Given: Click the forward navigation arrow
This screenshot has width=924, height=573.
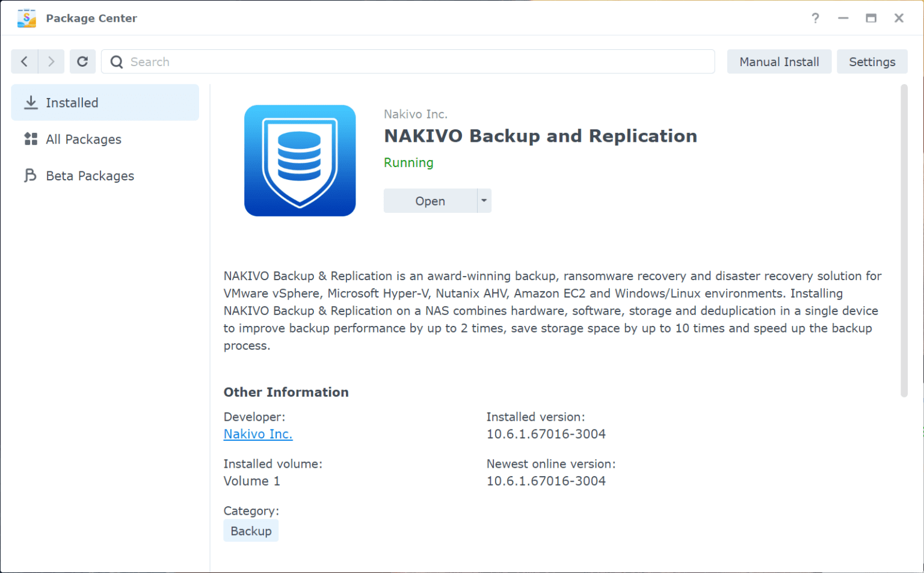Looking at the screenshot, I should 51,61.
